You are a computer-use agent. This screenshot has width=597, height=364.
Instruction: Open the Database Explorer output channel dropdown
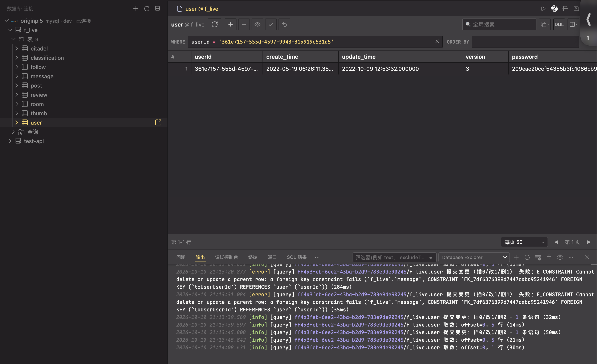click(x=474, y=257)
